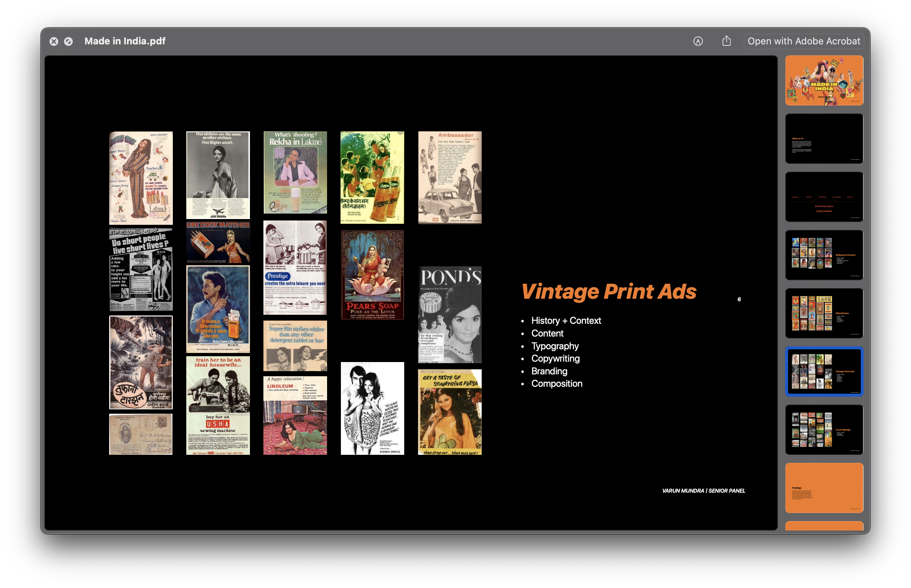Click the Lakmé lipstick ad with striped outfit

click(141, 178)
